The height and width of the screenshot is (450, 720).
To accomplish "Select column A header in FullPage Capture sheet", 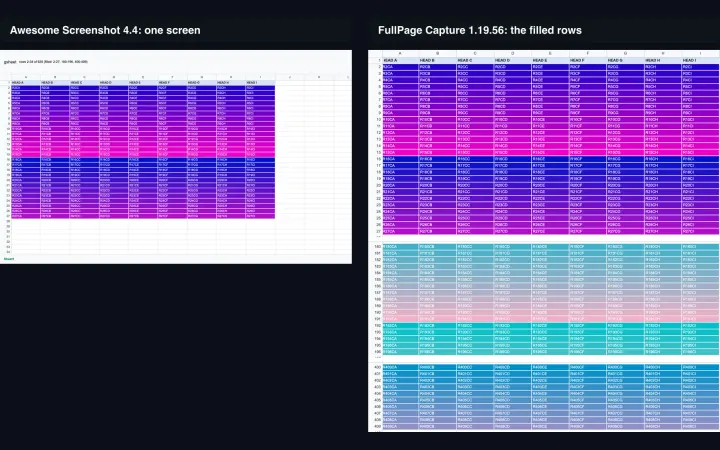I will pos(400,54).
